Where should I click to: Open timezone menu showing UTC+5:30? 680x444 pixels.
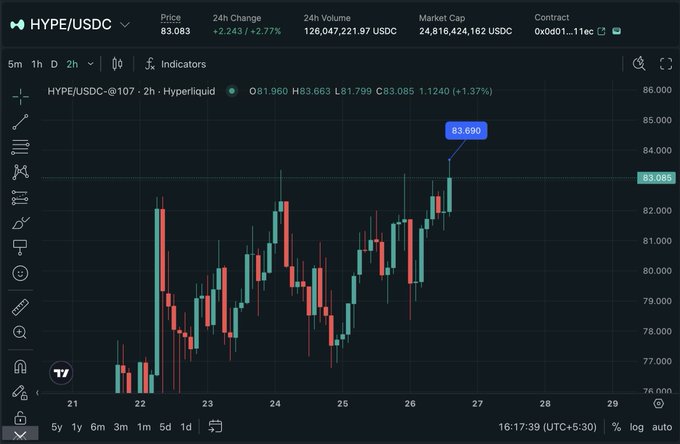547,427
